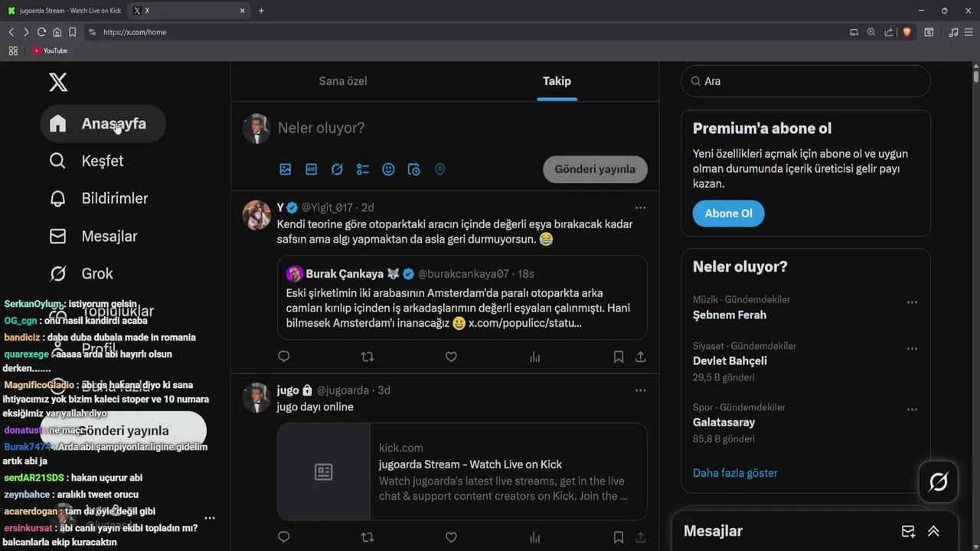Image resolution: width=980 pixels, height=551 pixels.
Task: Open the Brave Shields icon
Action: [x=907, y=32]
